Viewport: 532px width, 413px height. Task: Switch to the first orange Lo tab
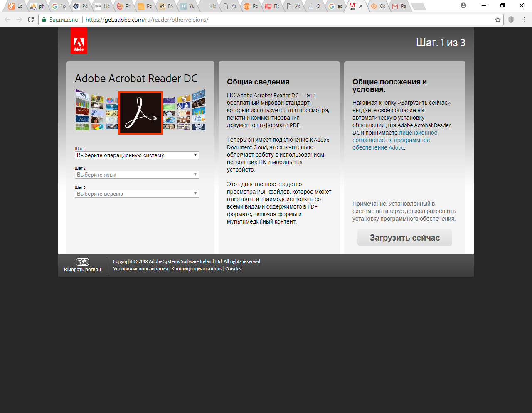pos(15,6)
